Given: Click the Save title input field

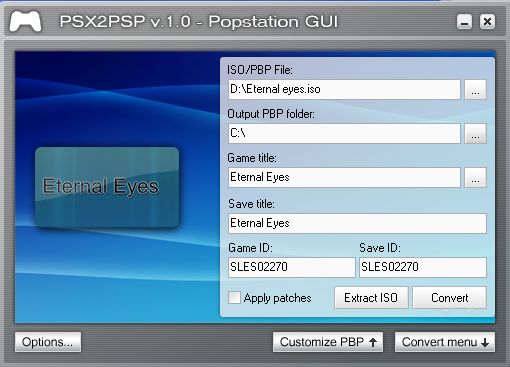Looking at the screenshot, I should [x=357, y=223].
